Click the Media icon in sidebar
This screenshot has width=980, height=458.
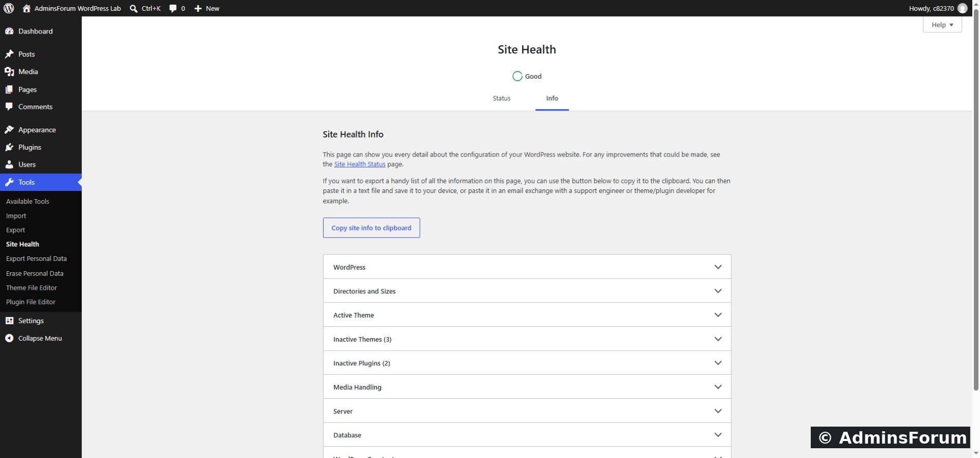pyautogui.click(x=9, y=72)
